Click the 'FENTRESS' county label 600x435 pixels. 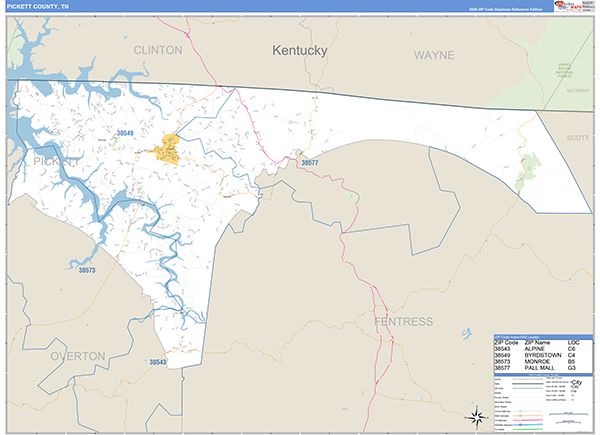tap(403, 321)
